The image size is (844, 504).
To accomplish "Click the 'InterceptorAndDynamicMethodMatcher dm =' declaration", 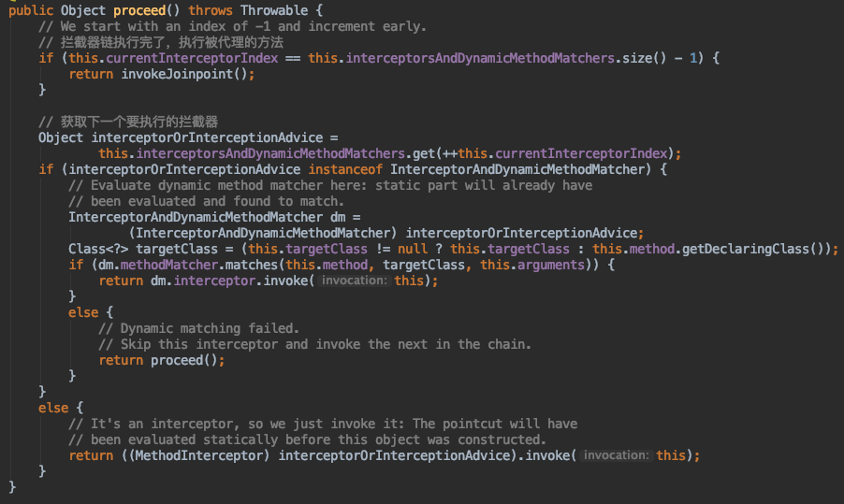I will 214,217.
